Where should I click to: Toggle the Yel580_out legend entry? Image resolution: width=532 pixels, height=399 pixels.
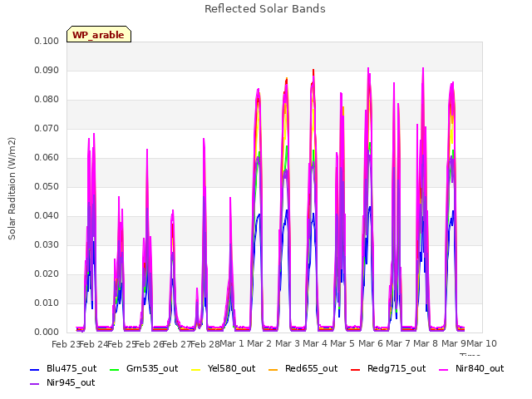pyautogui.click(x=224, y=368)
